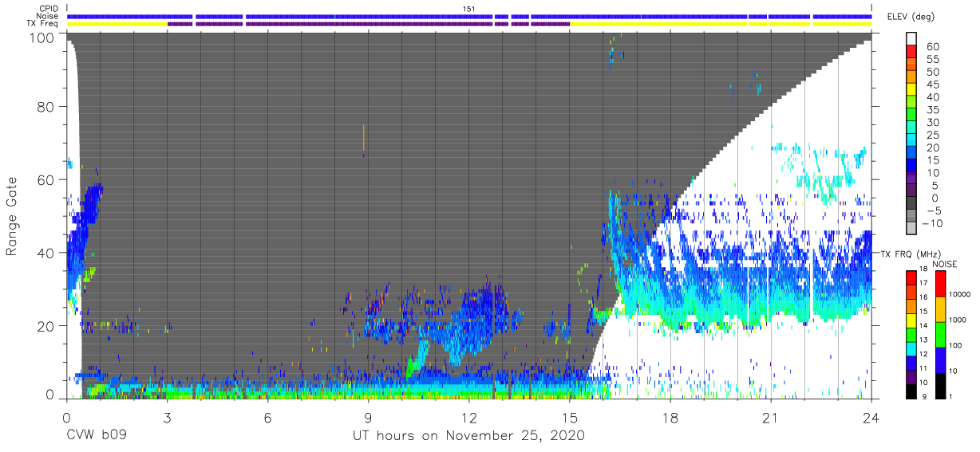Screen dimensions: 980x452
Task: Click the CVW b09 radar label
Action: tap(97, 436)
